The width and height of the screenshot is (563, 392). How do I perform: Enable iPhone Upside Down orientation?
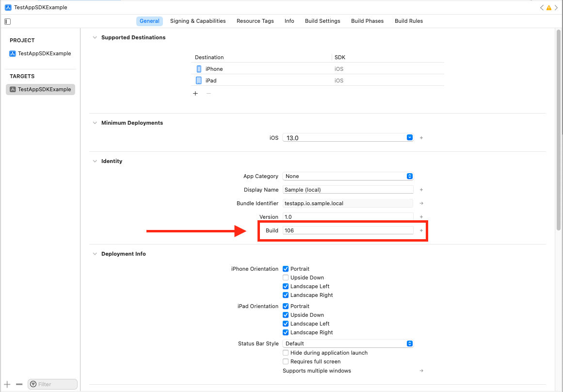[x=286, y=278]
